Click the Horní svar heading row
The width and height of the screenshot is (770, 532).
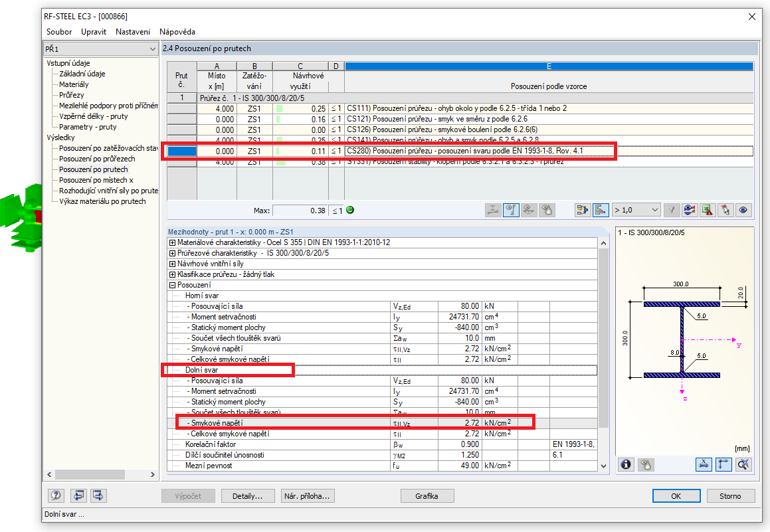pos(382,296)
